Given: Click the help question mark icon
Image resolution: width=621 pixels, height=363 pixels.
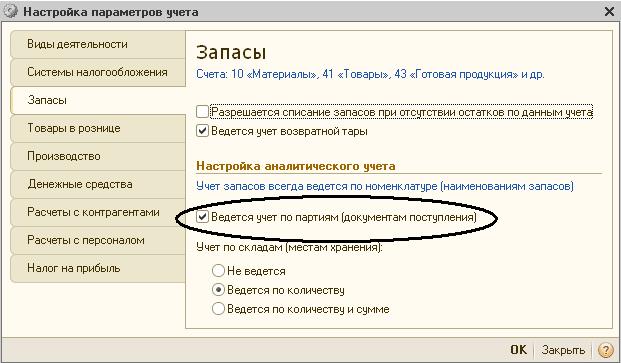Looking at the screenshot, I should (x=606, y=350).
